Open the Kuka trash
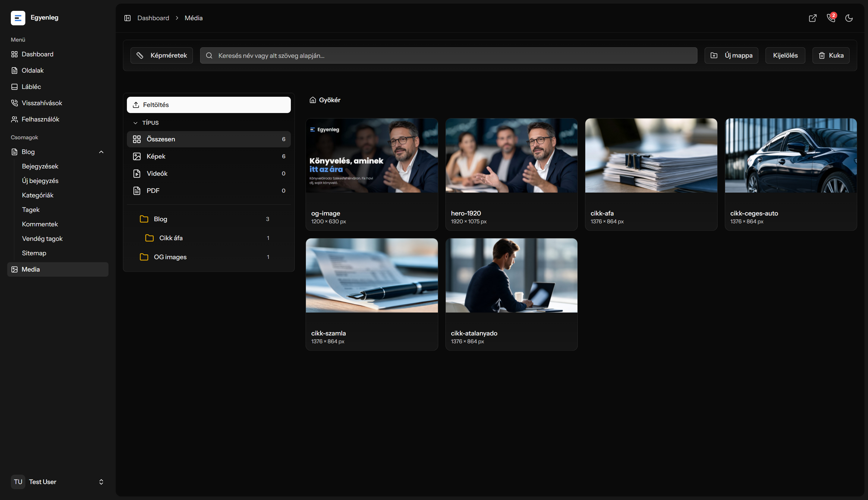Image resolution: width=868 pixels, height=500 pixels. click(x=831, y=55)
